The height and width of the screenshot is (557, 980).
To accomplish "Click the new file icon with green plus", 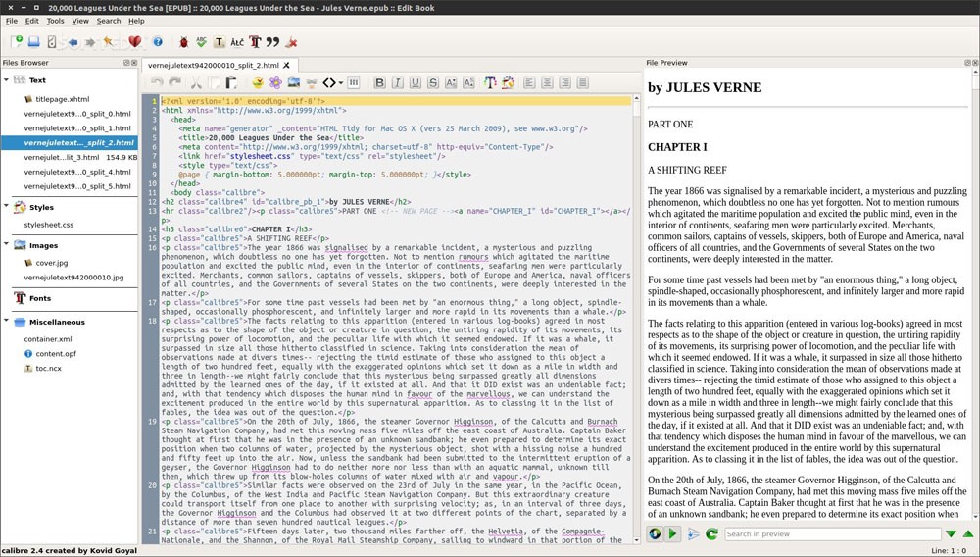I will pyautogui.click(x=17, y=42).
